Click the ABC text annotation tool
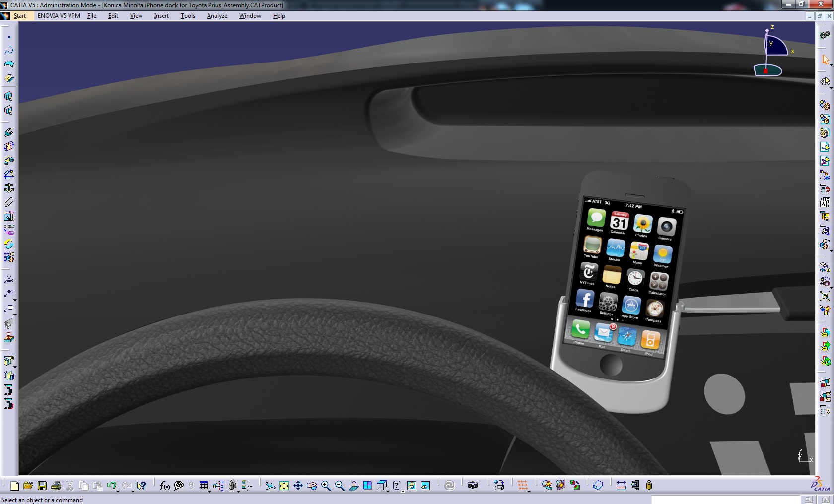The width and height of the screenshot is (834, 504). 9,293
